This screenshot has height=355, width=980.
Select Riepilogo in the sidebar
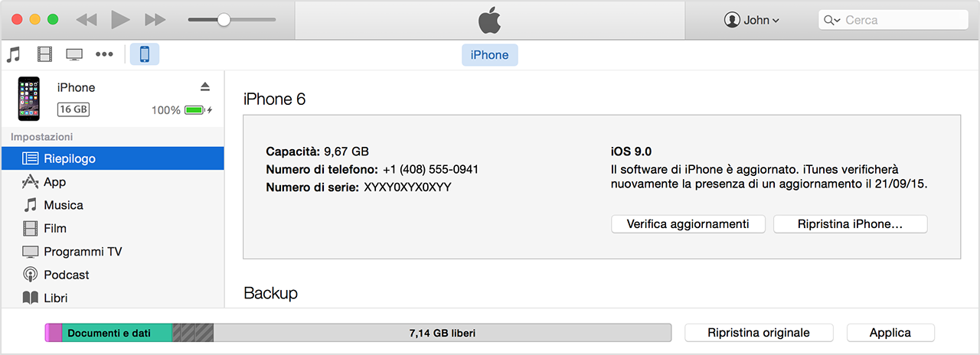click(x=112, y=158)
